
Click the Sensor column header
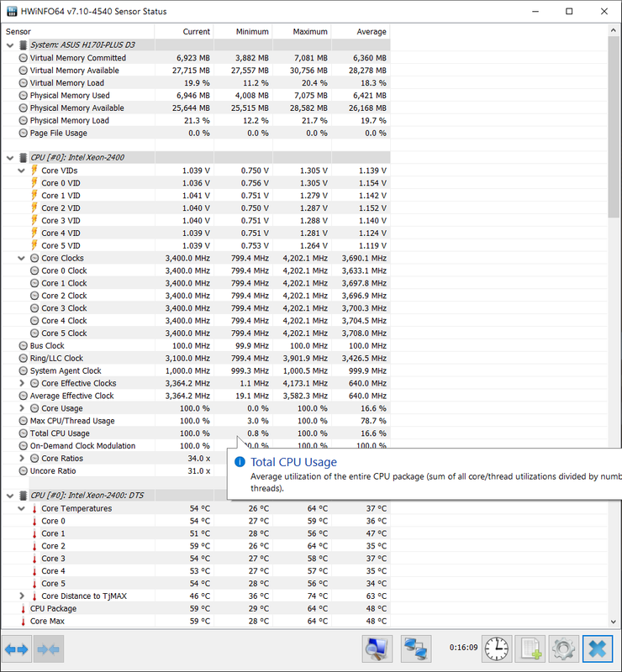coord(78,32)
